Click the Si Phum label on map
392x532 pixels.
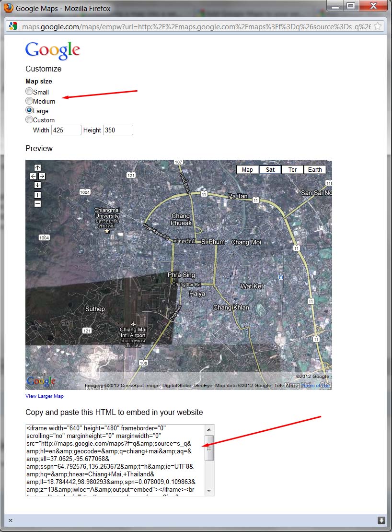click(213, 242)
